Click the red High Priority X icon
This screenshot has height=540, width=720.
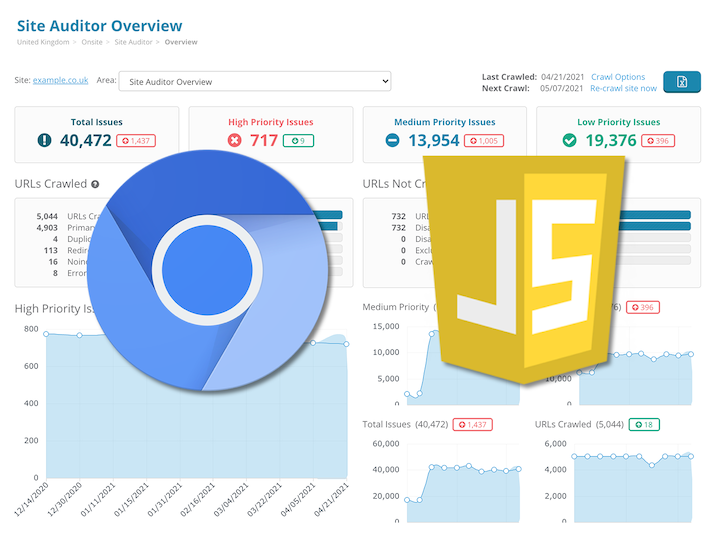pos(234,141)
